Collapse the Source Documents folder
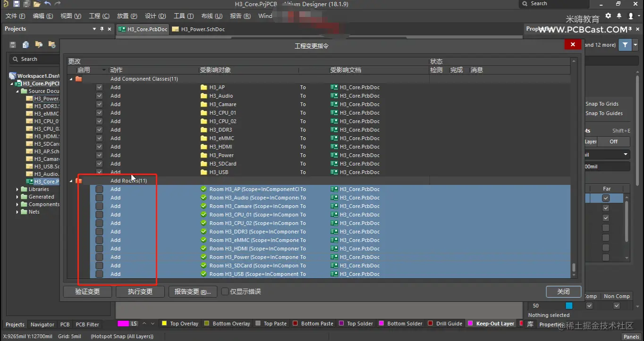Image resolution: width=644 pixels, height=341 pixels. [x=17, y=91]
